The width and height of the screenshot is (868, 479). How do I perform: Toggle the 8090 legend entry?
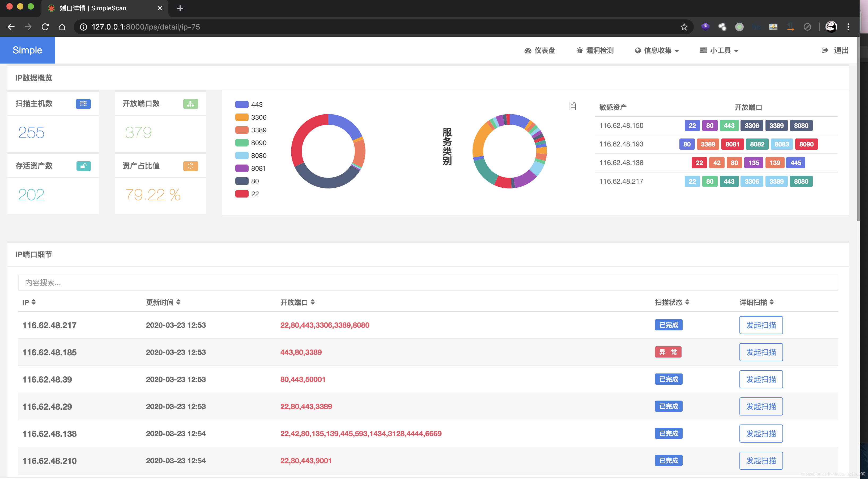pyautogui.click(x=251, y=143)
